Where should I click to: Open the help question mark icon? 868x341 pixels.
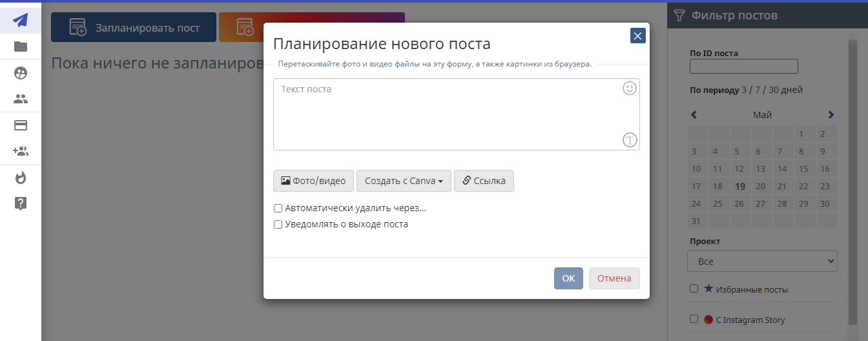21,203
